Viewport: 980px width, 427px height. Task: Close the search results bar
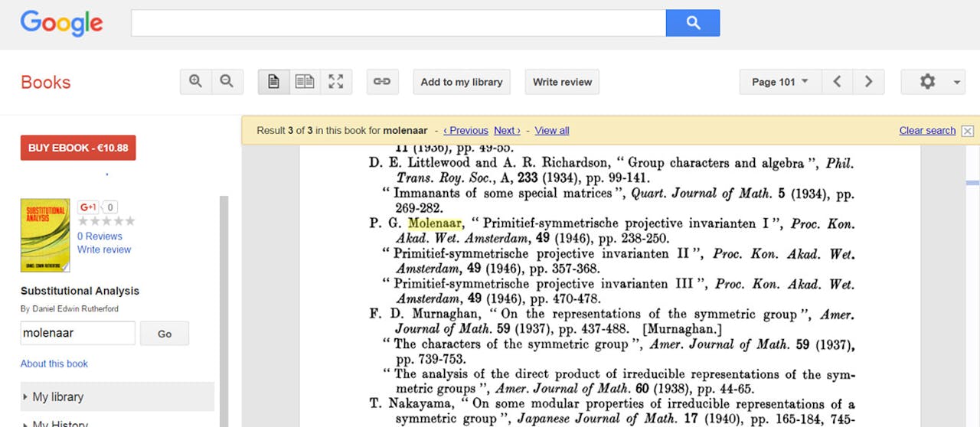(968, 131)
